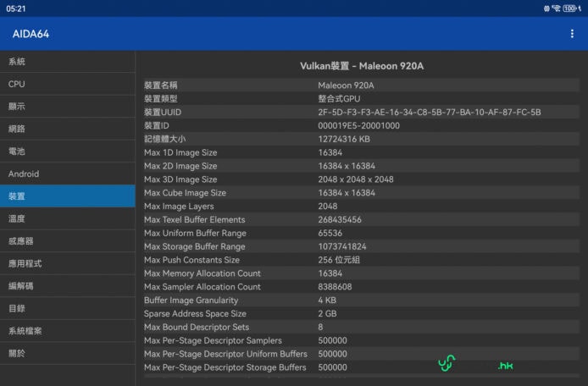Select Max Per-Stage Descriptor Samplers row
Image resolution: width=588 pixels, height=386 pixels.
click(x=362, y=340)
